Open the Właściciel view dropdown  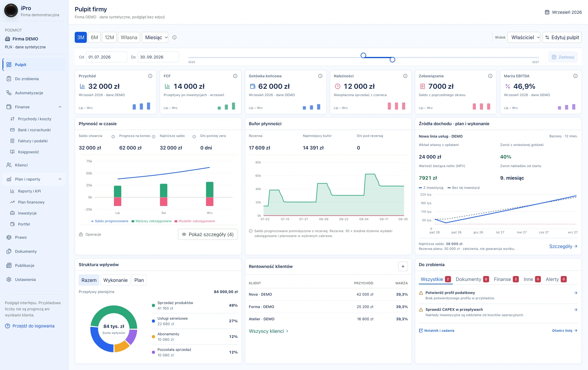[x=524, y=37]
